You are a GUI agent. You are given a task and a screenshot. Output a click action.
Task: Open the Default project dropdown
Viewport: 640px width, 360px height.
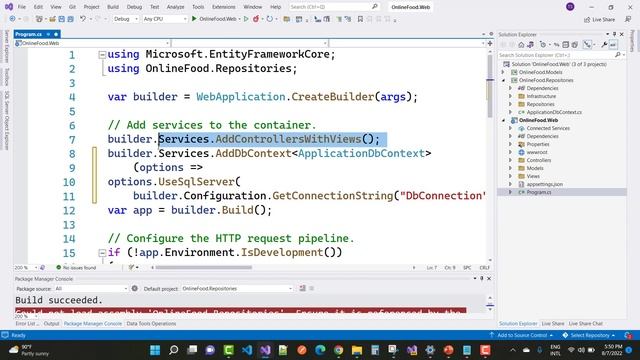[x=237, y=288]
